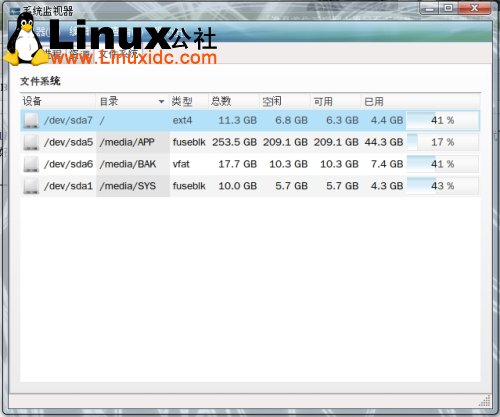This screenshot has height=417, width=500.
Task: Click the 17 % usage bar
Action: pyautogui.click(x=443, y=142)
